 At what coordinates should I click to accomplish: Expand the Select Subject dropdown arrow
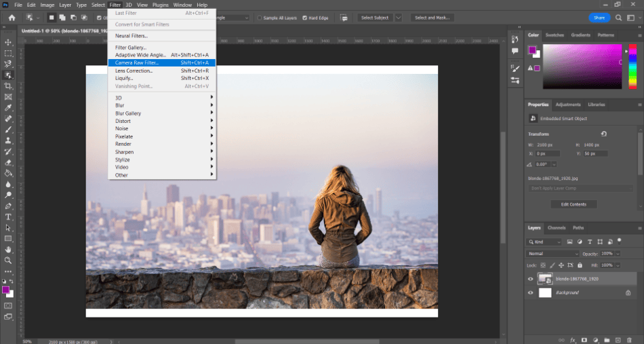pyautogui.click(x=399, y=18)
